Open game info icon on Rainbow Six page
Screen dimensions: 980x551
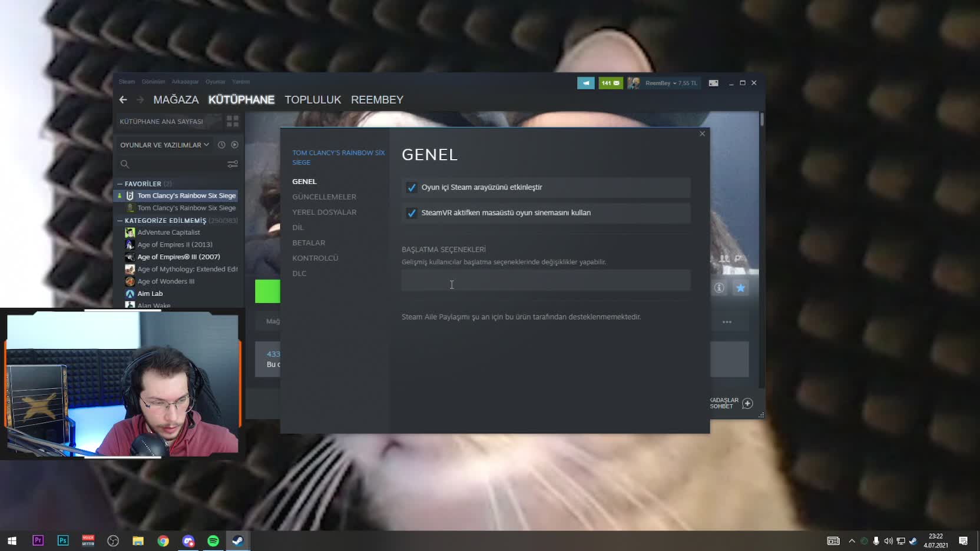pyautogui.click(x=719, y=288)
